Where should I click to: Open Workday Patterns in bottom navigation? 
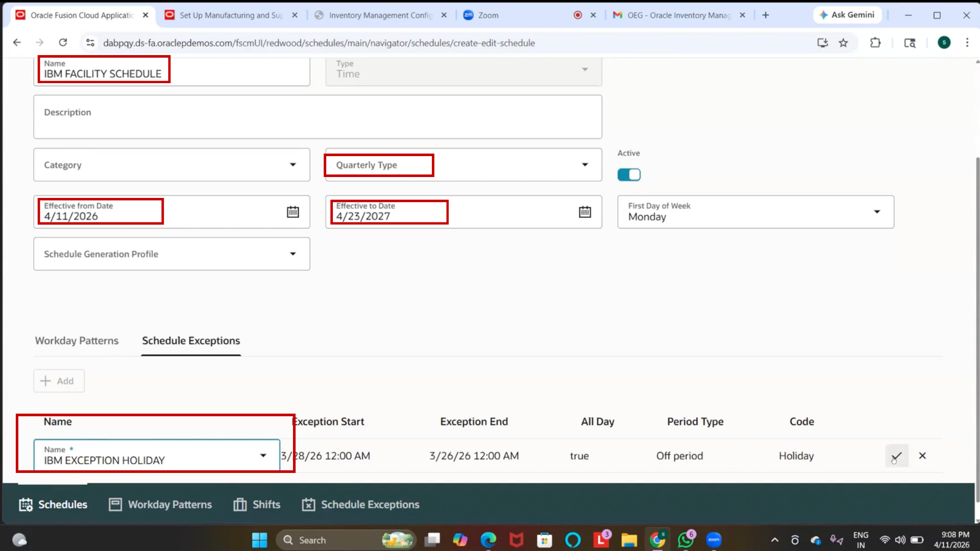(160, 505)
